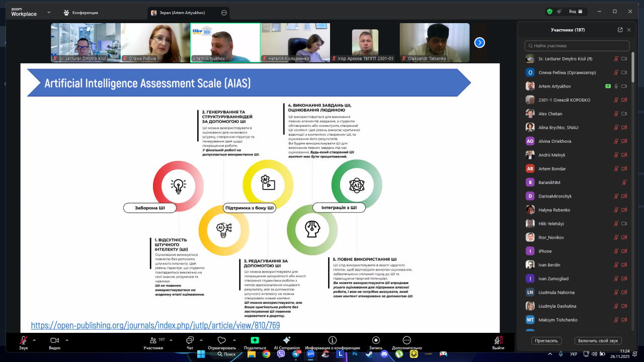The height and width of the screenshot is (362, 644).
Task: Show or hide the Участники participants list
Action: coord(153,340)
